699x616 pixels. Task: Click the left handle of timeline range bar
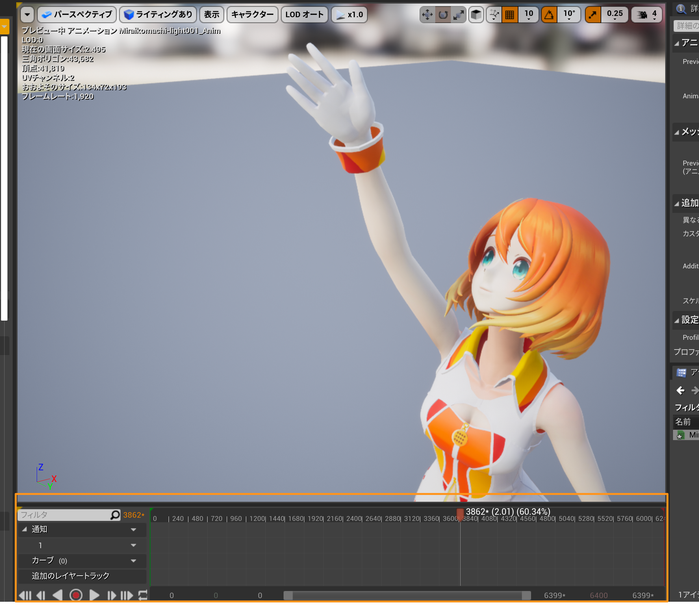point(288,596)
